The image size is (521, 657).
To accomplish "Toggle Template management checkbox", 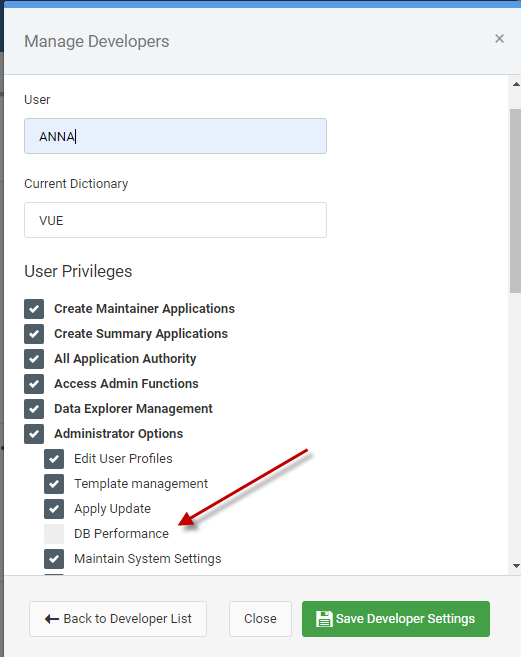I will [x=54, y=484].
